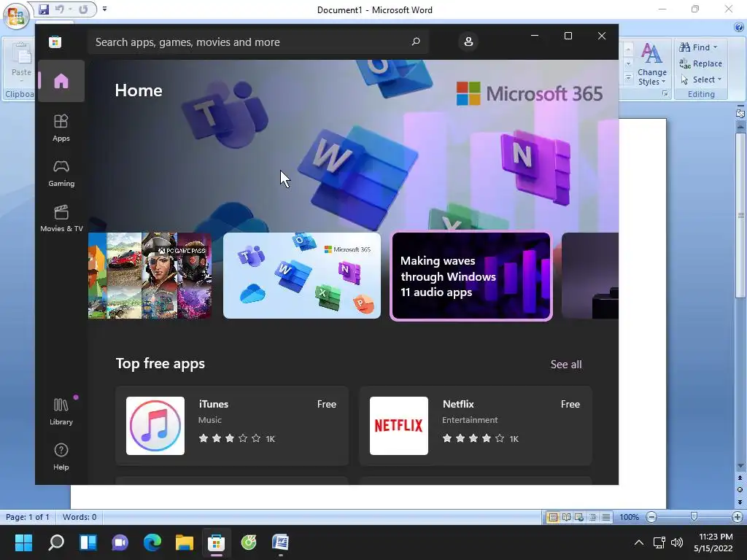Click the Replace button in Word

[700, 63]
